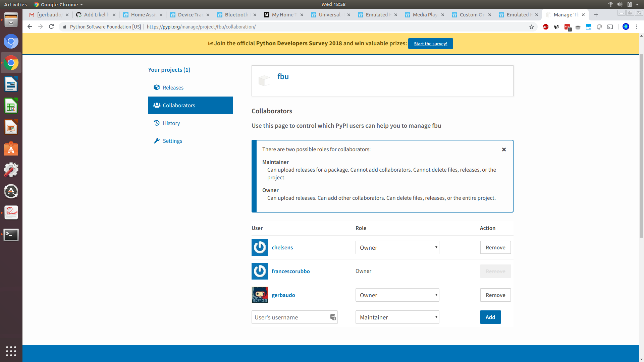644x362 pixels.
Task: Click chelsens user avatar
Action: pos(260,247)
